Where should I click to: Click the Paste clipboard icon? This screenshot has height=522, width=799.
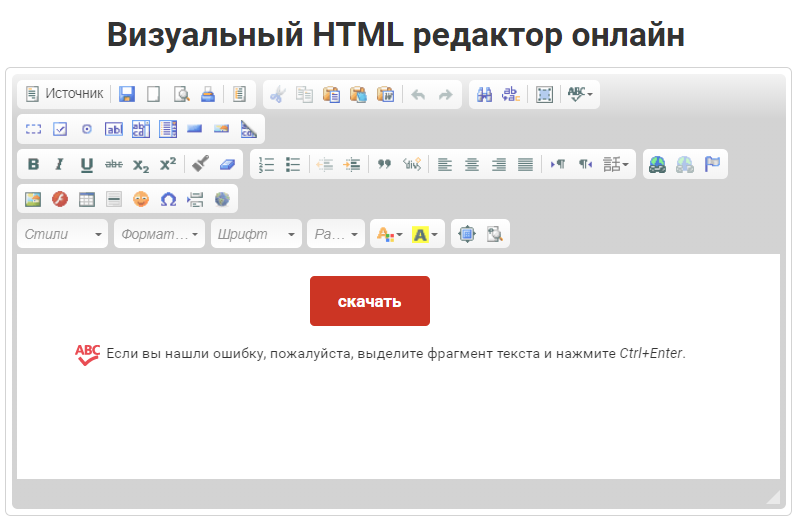click(332, 95)
